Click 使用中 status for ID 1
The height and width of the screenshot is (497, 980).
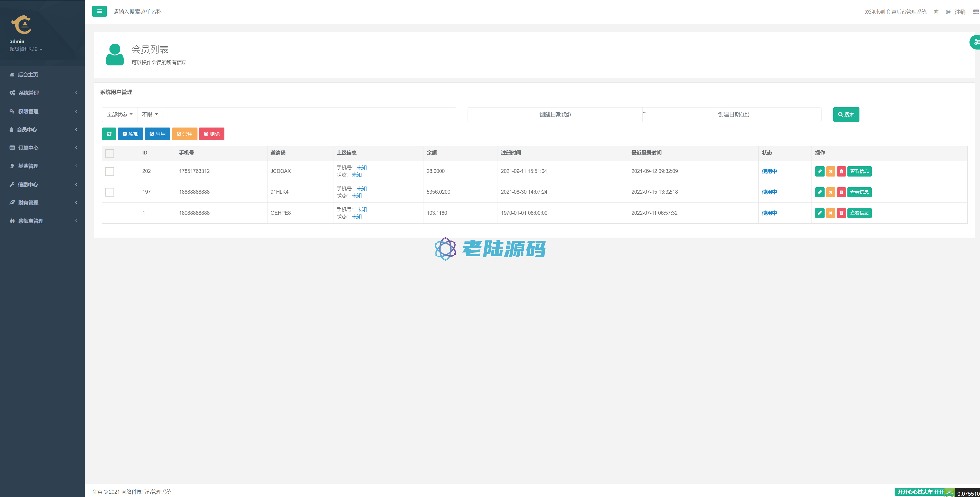769,213
